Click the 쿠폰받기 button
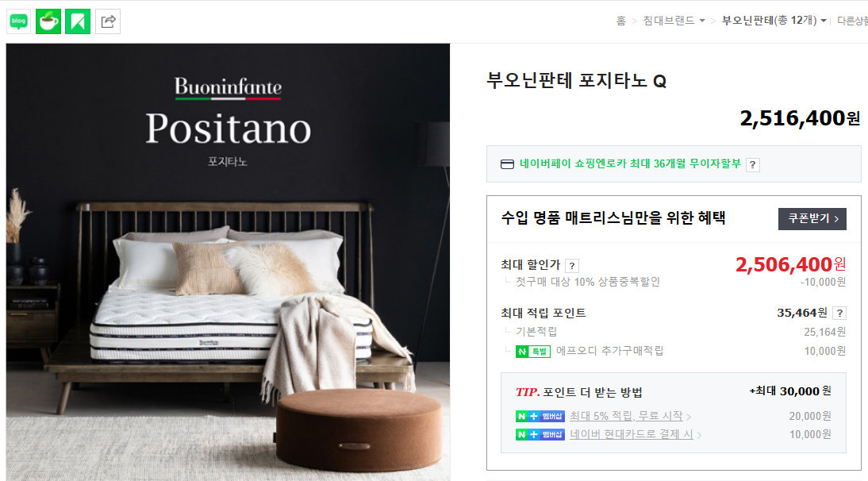The height and width of the screenshot is (481, 868). pos(812,218)
